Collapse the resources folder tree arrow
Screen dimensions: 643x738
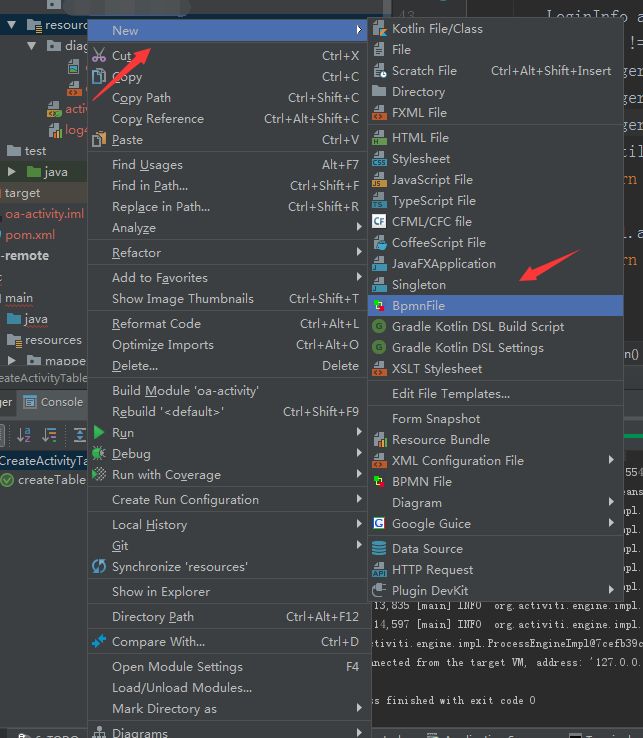12,24
